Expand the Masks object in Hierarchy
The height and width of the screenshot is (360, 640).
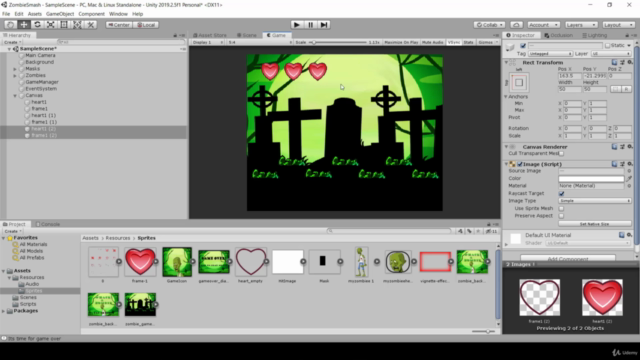coord(15,69)
